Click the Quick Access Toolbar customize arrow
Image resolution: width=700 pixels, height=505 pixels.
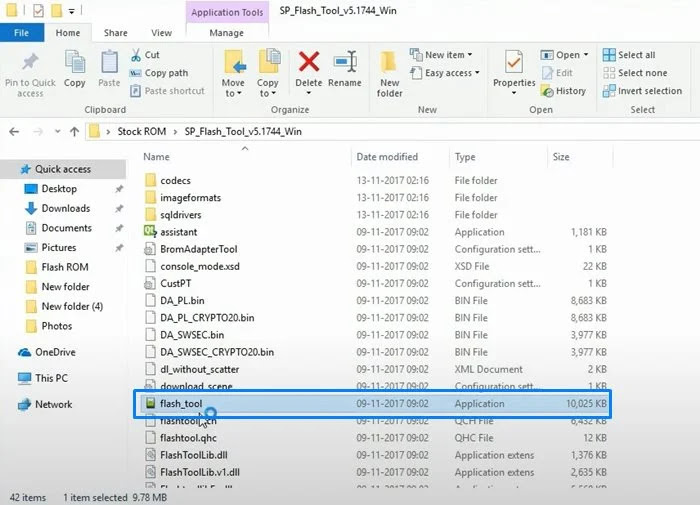click(x=71, y=12)
